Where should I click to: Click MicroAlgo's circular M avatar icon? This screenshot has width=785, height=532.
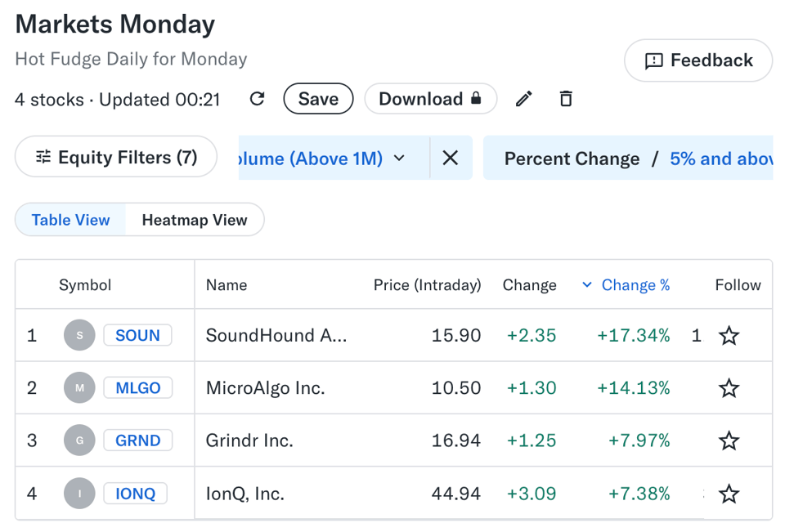79,387
